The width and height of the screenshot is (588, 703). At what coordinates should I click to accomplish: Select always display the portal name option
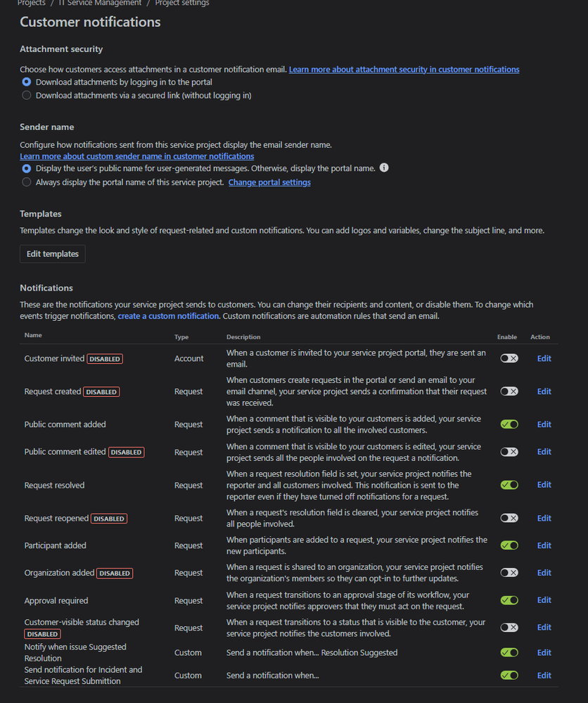(26, 182)
